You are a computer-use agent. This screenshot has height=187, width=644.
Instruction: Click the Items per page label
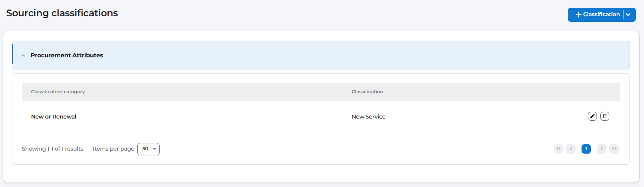[113, 149]
